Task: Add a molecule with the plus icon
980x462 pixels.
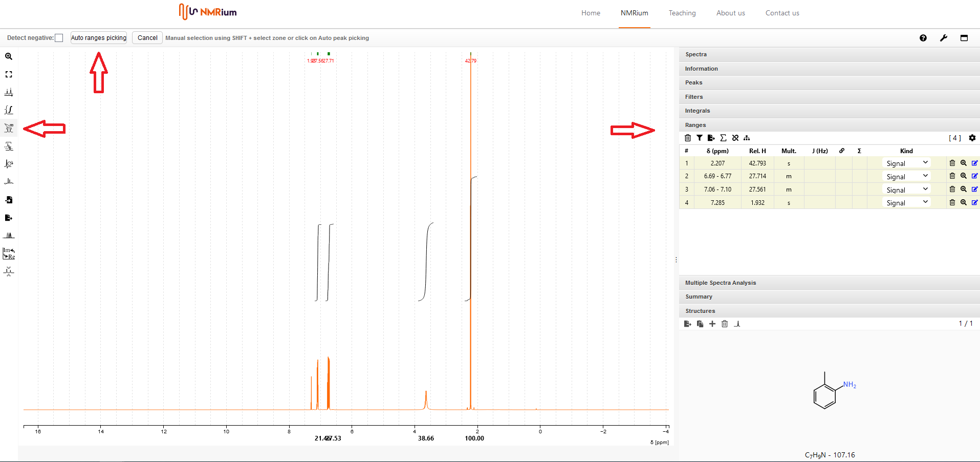Action: click(x=712, y=324)
